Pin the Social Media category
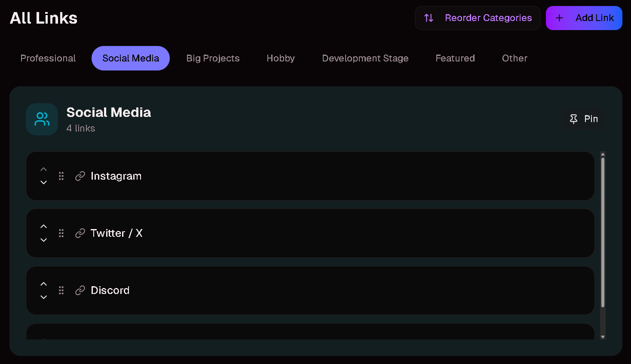 pyautogui.click(x=584, y=119)
